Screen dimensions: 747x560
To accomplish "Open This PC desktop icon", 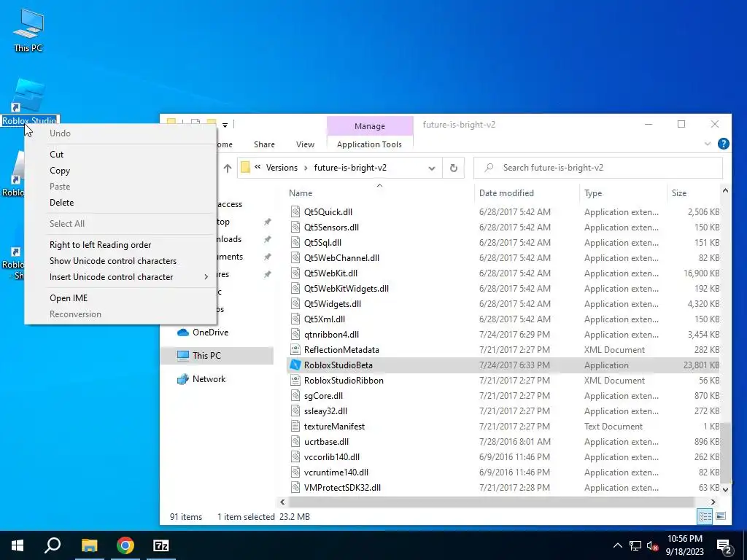I will pos(28,29).
